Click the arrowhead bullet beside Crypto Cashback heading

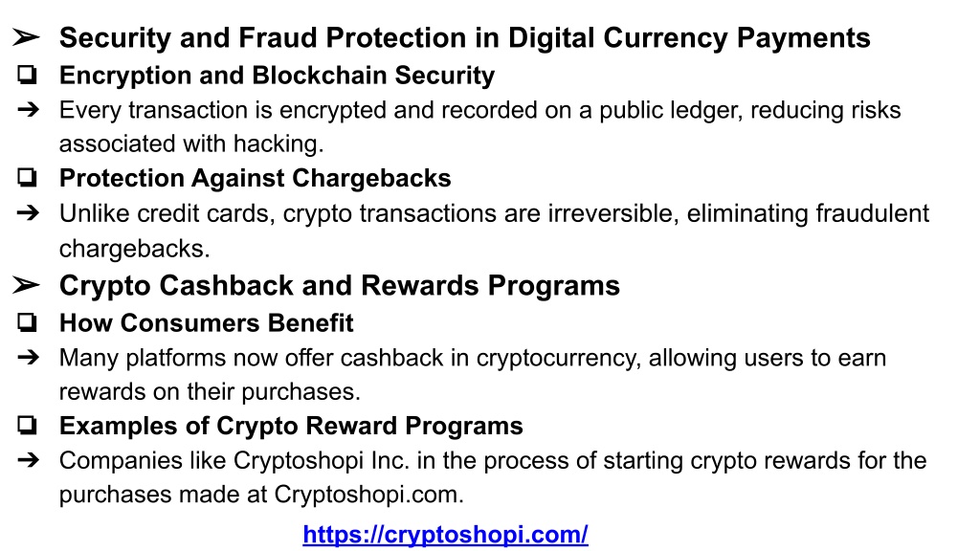click(26, 285)
